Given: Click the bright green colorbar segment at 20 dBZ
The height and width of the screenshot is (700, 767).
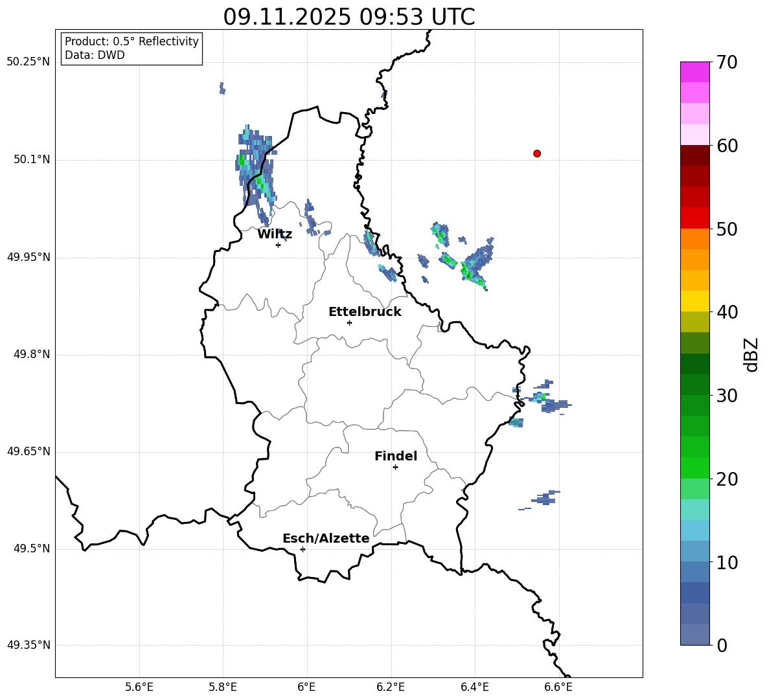Looking at the screenshot, I should 694,468.
